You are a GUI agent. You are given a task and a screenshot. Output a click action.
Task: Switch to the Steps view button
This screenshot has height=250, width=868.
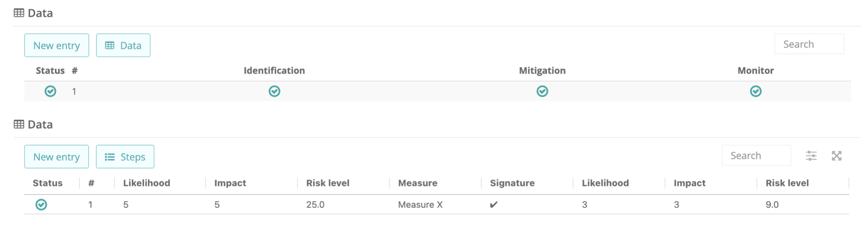click(125, 156)
